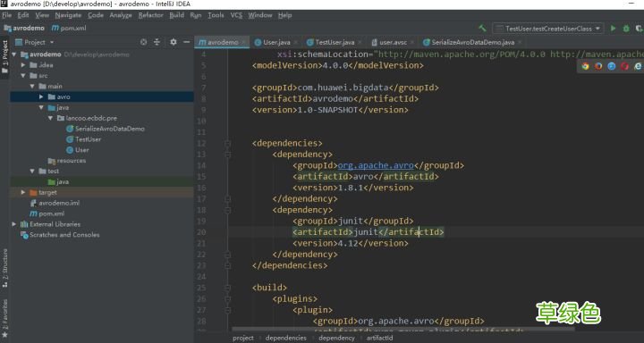Expand the target folder arrow
Viewport: 644px width, 343px height.
[x=23, y=192]
